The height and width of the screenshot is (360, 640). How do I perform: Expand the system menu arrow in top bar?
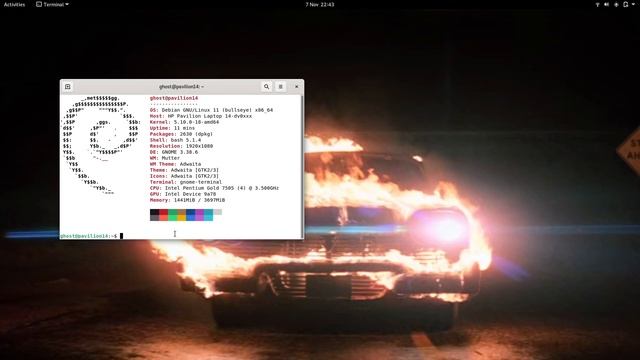click(x=633, y=4)
